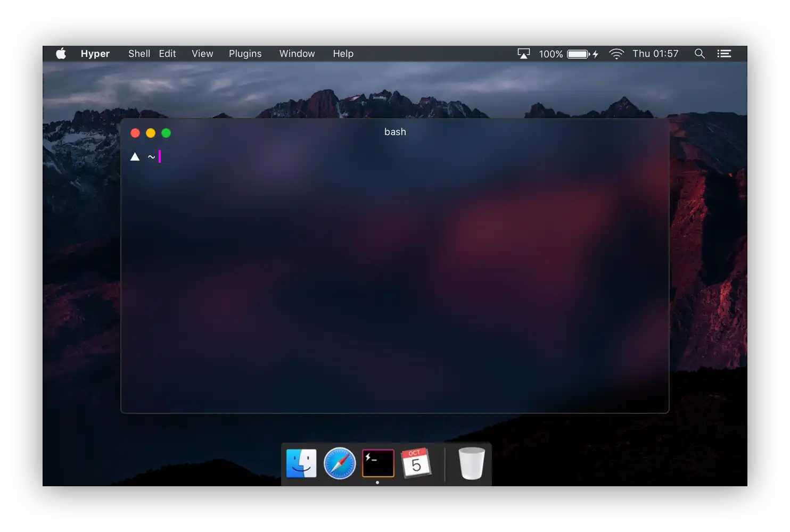The width and height of the screenshot is (790, 532).
Task: Minimize the bash terminal window
Action: [151, 133]
